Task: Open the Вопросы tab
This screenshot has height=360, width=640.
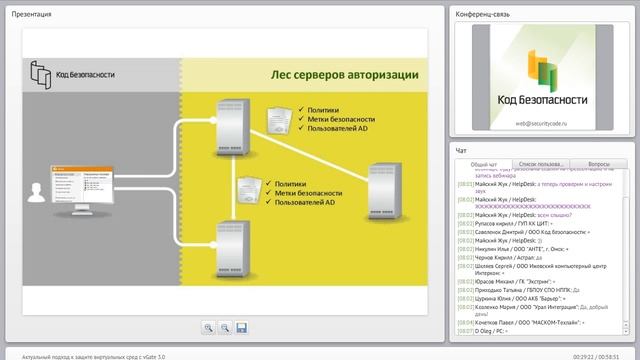Action: tap(599, 164)
